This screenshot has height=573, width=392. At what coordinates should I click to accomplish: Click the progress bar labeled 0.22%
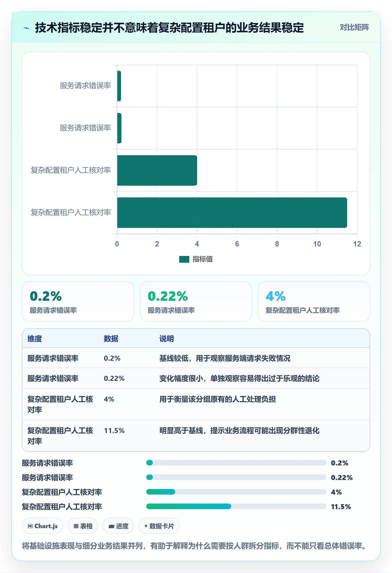[236, 477]
